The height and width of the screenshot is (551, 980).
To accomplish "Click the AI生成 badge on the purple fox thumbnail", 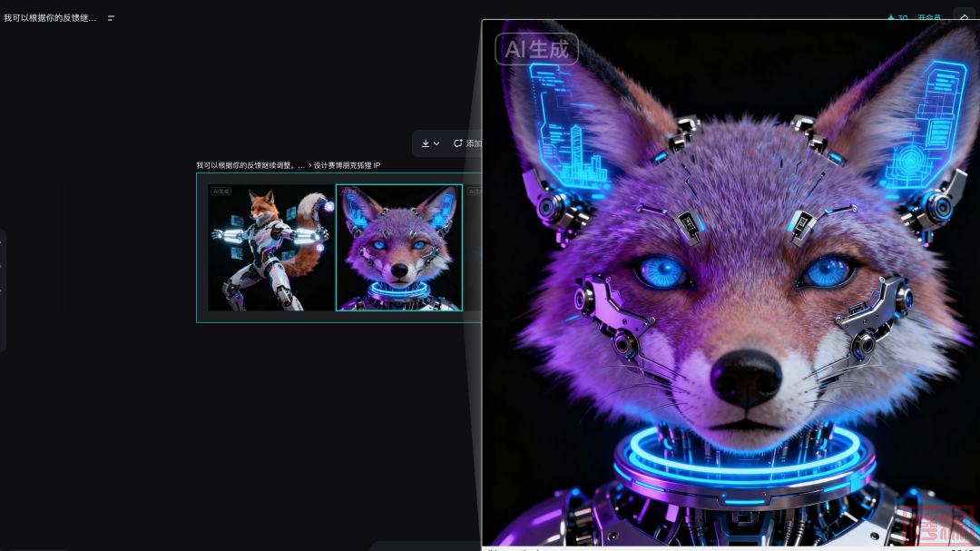I will pyautogui.click(x=349, y=192).
